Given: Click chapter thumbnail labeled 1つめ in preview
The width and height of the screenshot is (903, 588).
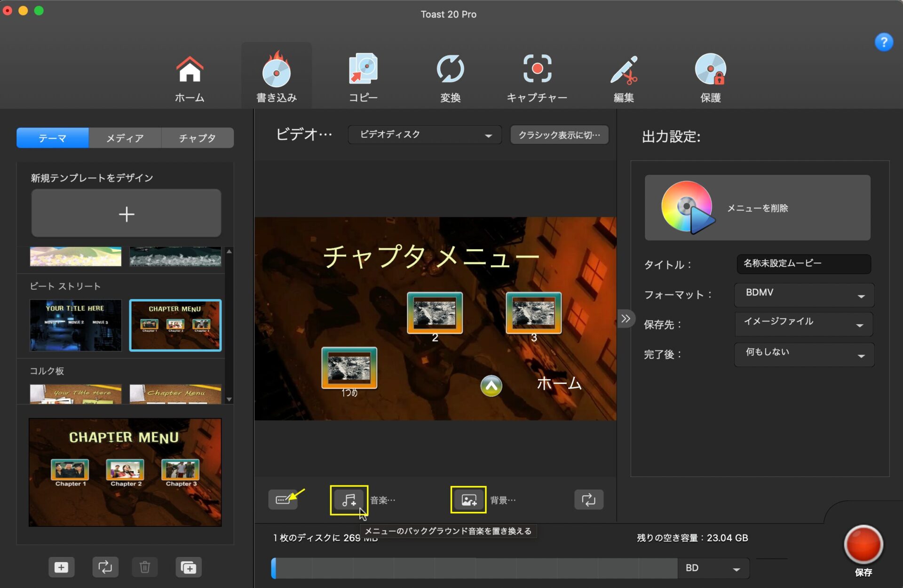Looking at the screenshot, I should click(349, 368).
